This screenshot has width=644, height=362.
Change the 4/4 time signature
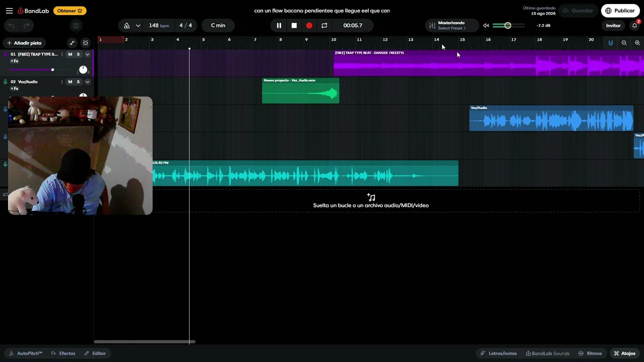click(186, 26)
